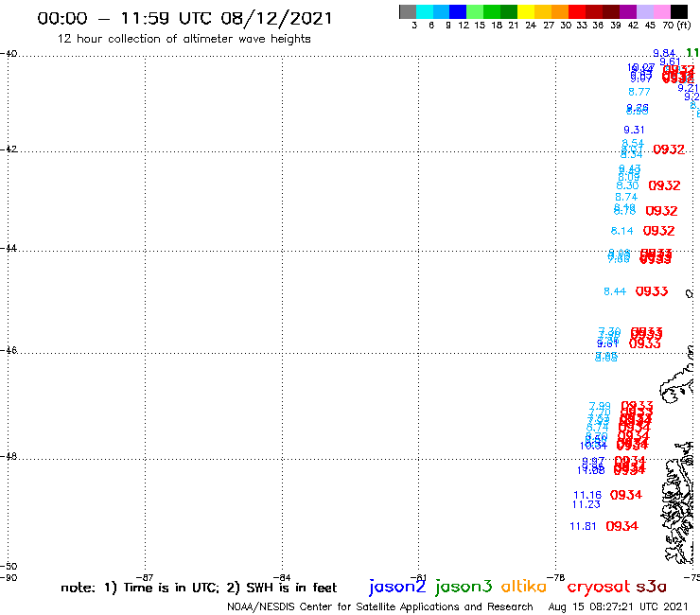Click the wave height value 8.77
Screen dimensions: 700x615
(x=639, y=92)
